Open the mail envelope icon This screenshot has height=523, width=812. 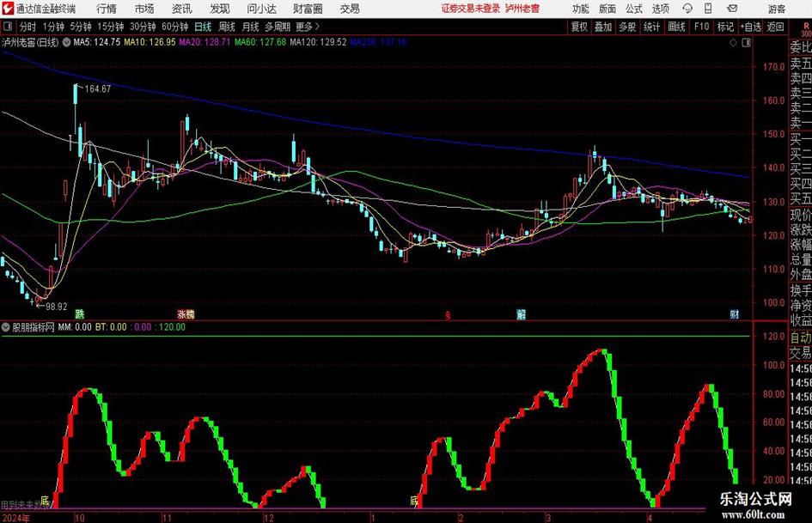pyautogui.click(x=732, y=9)
